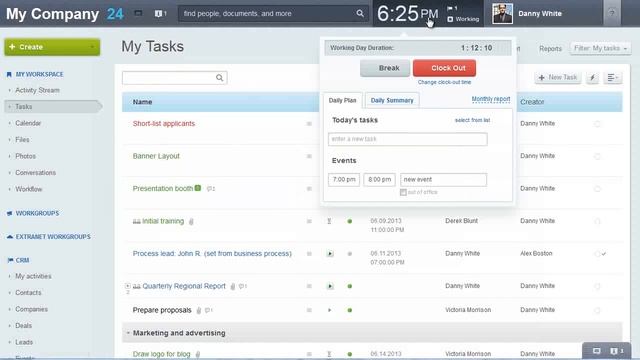640x360 pixels.
Task: Click attachment clip on Initial training
Action: 191,221
